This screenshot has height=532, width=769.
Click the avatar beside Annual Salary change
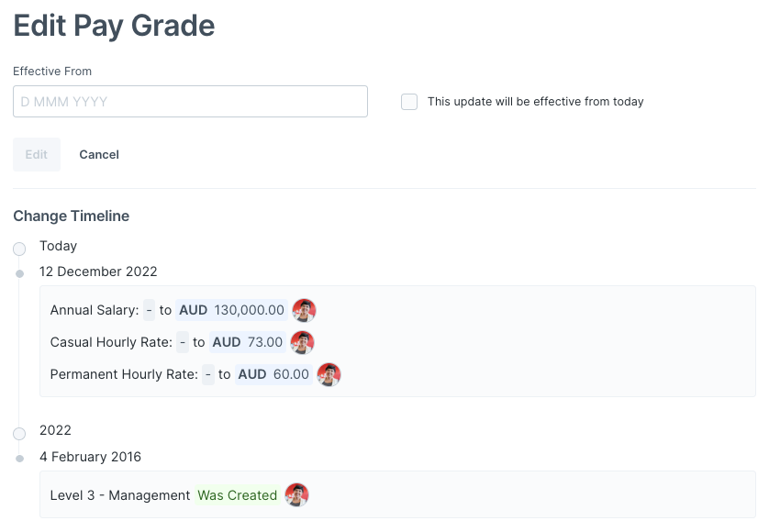pos(304,310)
